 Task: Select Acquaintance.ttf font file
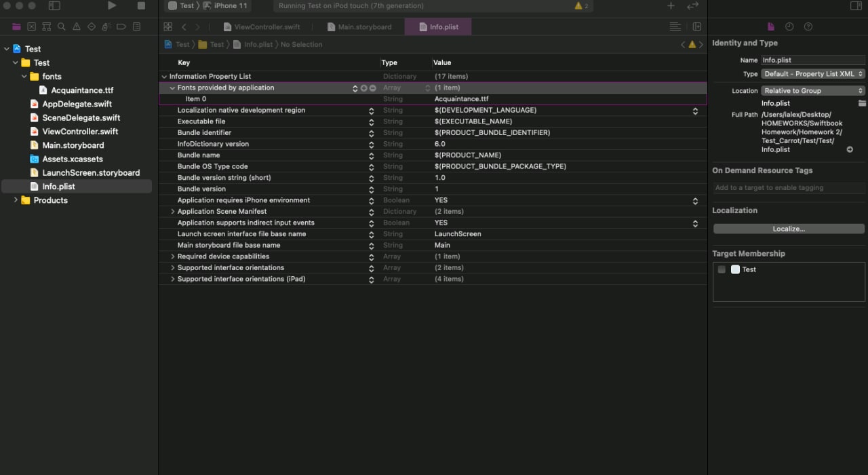(x=76, y=90)
